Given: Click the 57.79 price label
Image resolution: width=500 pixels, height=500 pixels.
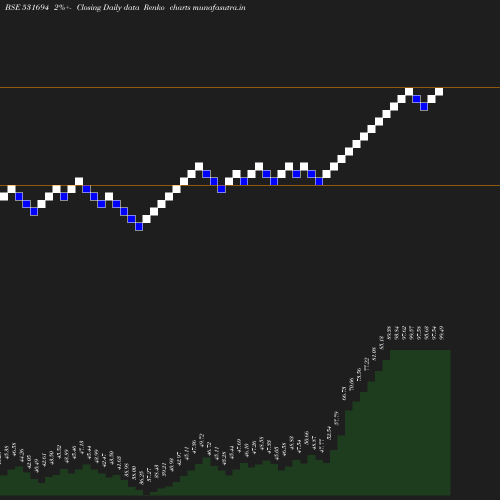Looking at the screenshot, I should point(336,418).
